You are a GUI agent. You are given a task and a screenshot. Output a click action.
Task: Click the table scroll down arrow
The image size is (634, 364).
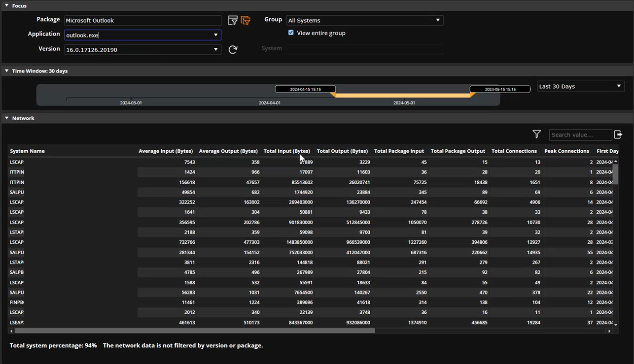pyautogui.click(x=615, y=325)
